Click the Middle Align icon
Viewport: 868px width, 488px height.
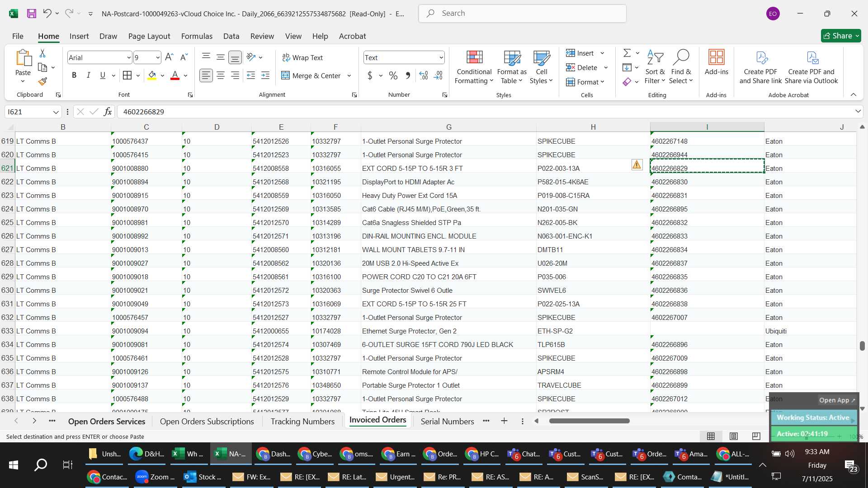(x=221, y=57)
